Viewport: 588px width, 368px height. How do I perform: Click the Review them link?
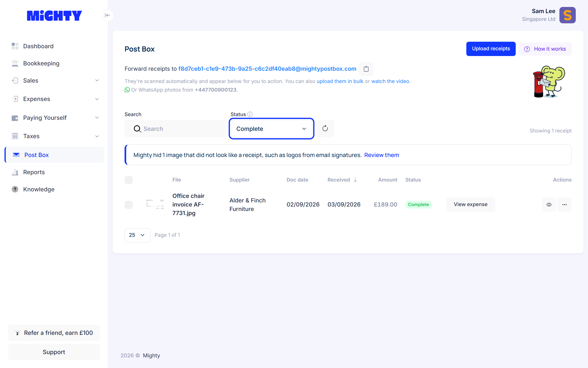point(381,155)
